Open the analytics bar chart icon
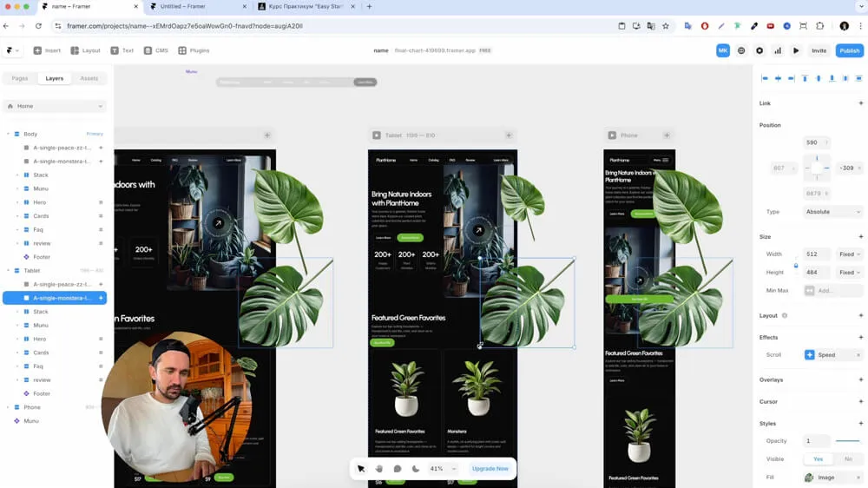The image size is (868, 488). coord(778,50)
